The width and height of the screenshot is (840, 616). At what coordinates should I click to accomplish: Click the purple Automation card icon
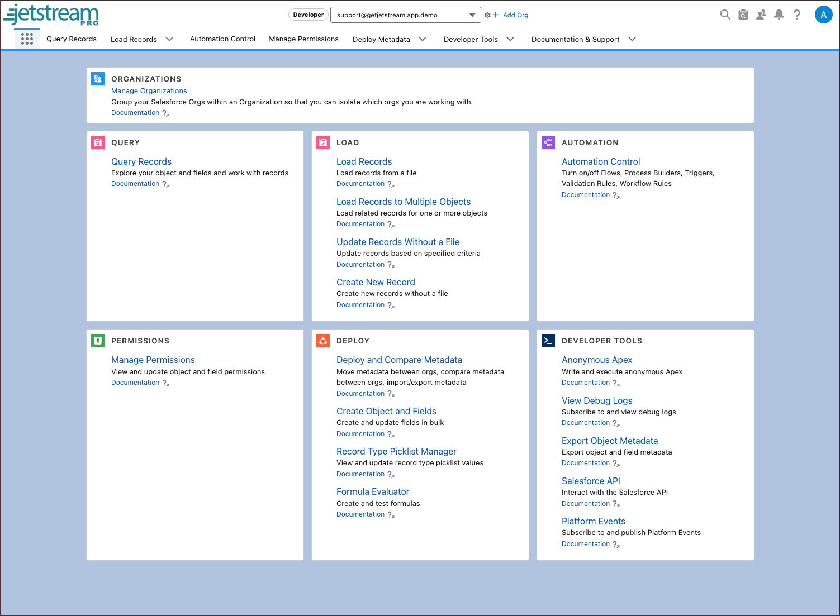pyautogui.click(x=548, y=142)
